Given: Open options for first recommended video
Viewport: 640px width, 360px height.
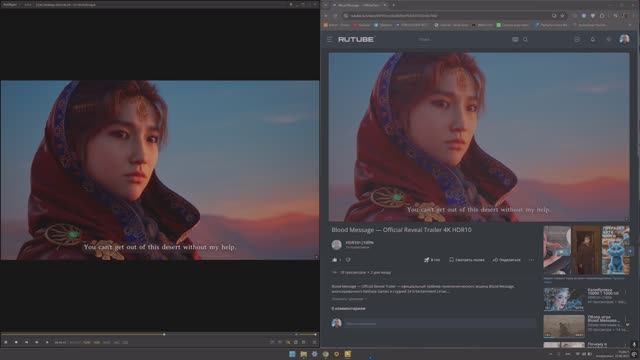Looking at the screenshot, I should (x=626, y=293).
